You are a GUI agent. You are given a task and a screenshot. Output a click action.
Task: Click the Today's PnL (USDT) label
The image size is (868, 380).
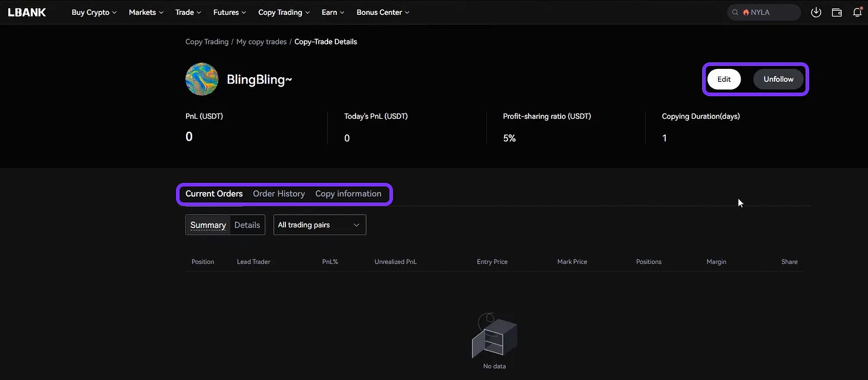point(376,116)
